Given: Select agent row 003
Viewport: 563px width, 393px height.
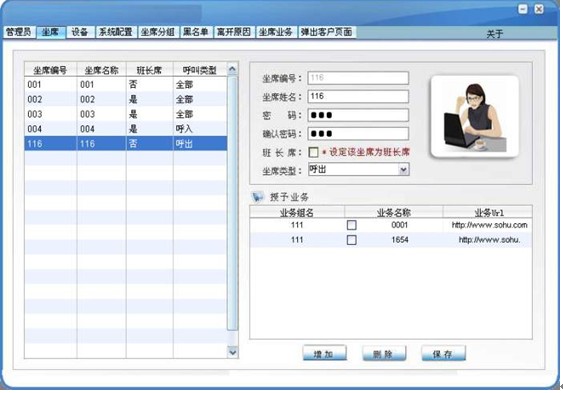Looking at the screenshot, I should [x=125, y=114].
